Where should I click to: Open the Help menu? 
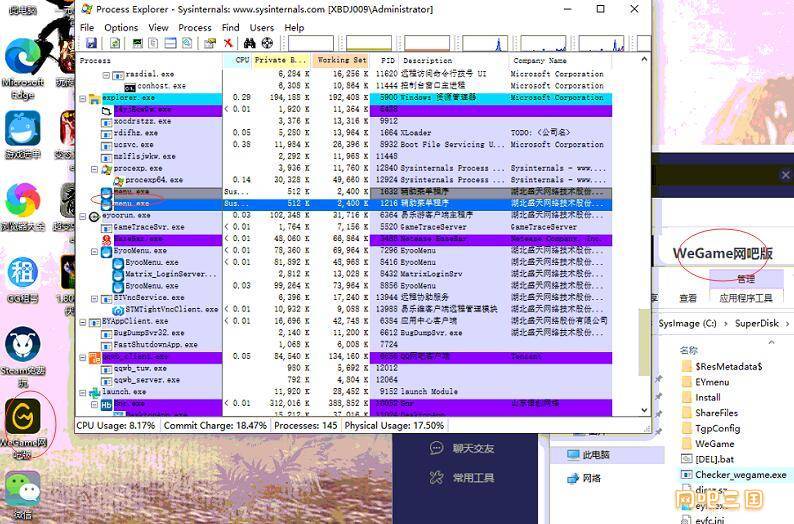pyautogui.click(x=294, y=27)
